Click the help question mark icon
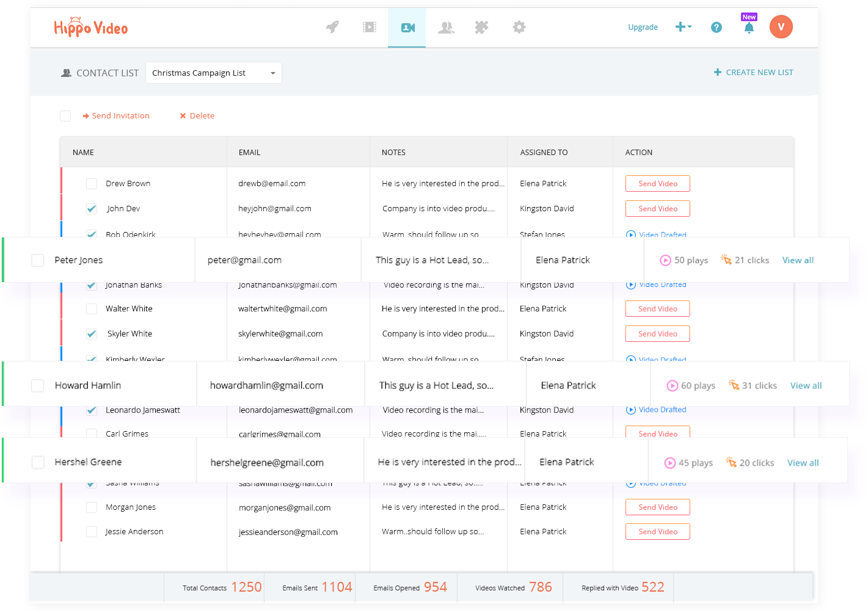Viewport: 868px width, 613px height. pos(717,27)
